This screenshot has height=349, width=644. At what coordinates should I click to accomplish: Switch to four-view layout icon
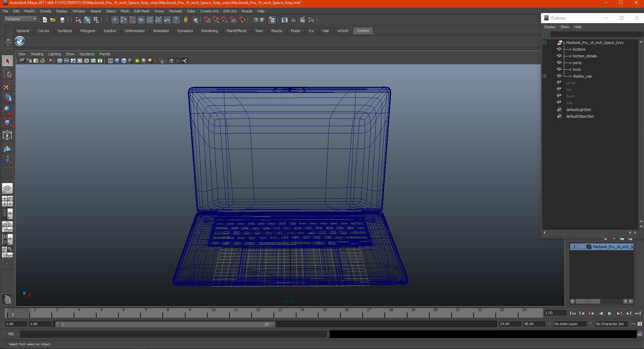click(x=7, y=201)
